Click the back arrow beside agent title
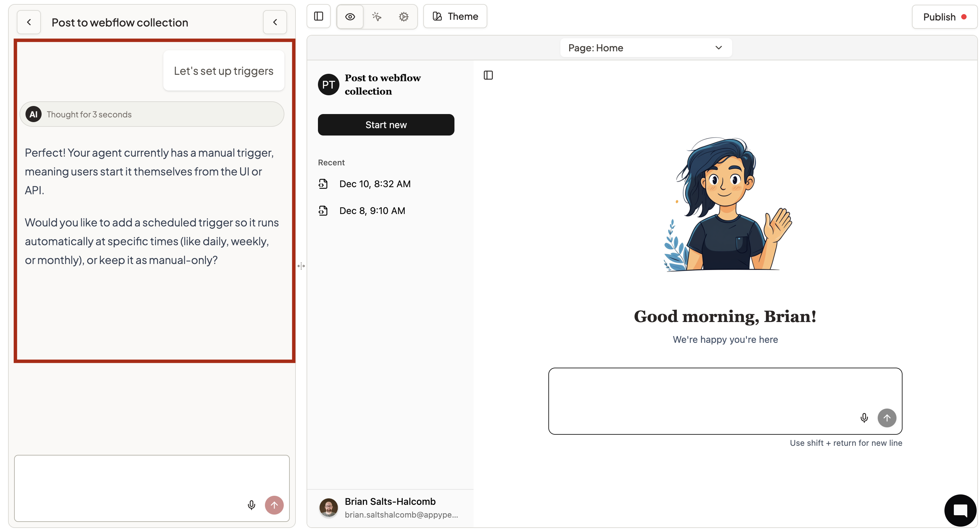This screenshot has height=532, width=980. click(29, 22)
